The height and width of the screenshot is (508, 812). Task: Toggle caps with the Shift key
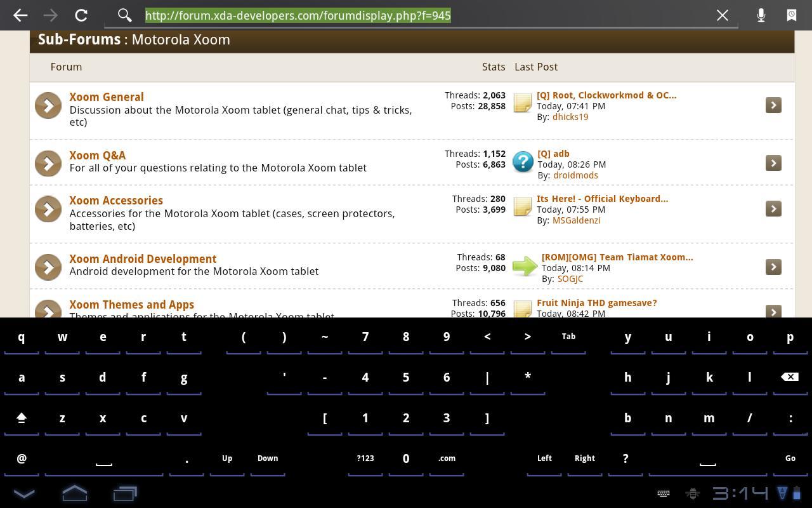[22, 417]
